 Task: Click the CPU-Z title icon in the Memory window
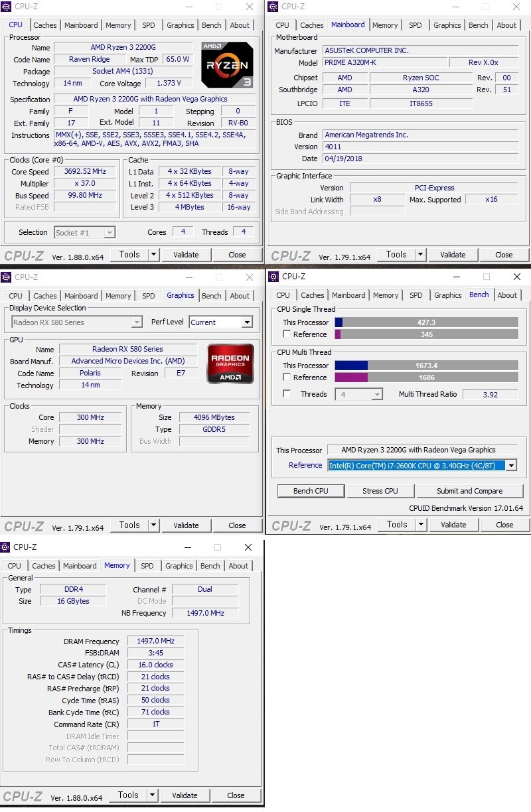click(x=6, y=547)
